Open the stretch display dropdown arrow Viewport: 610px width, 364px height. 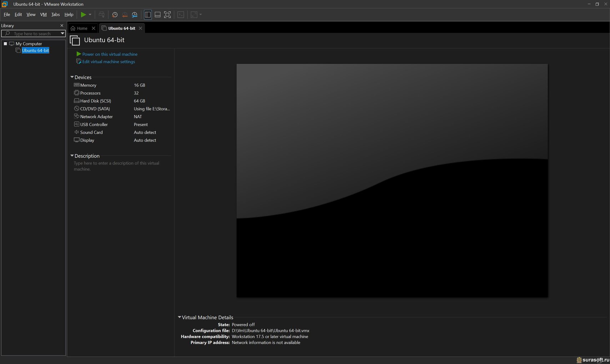click(201, 15)
